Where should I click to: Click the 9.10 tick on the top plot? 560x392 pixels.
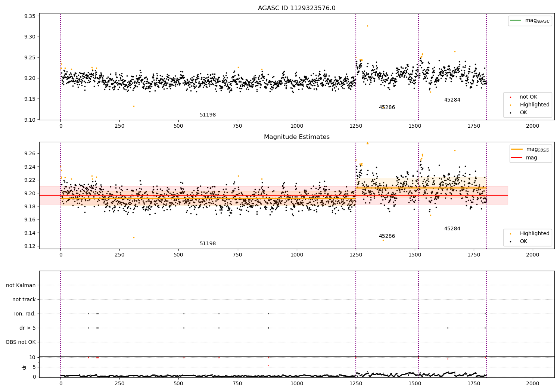30,120
